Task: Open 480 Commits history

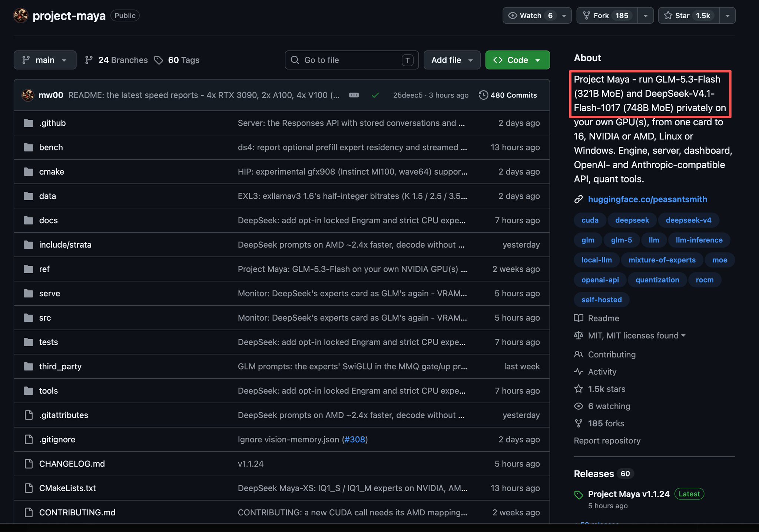Action: (x=508, y=95)
